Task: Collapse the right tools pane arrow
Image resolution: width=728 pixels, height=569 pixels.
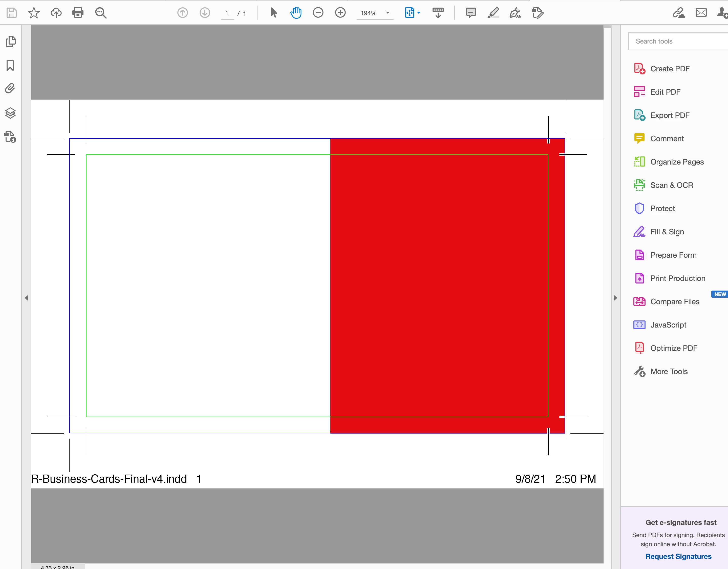Action: point(615,298)
